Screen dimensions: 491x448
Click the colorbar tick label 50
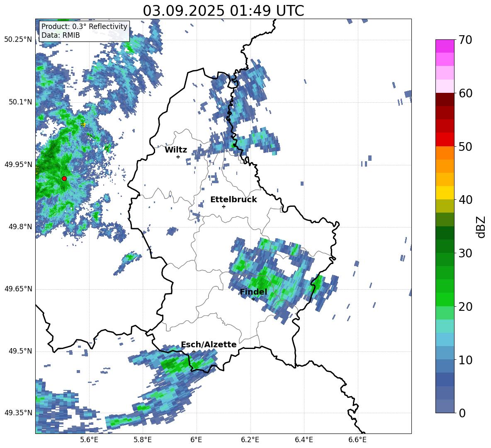click(465, 147)
